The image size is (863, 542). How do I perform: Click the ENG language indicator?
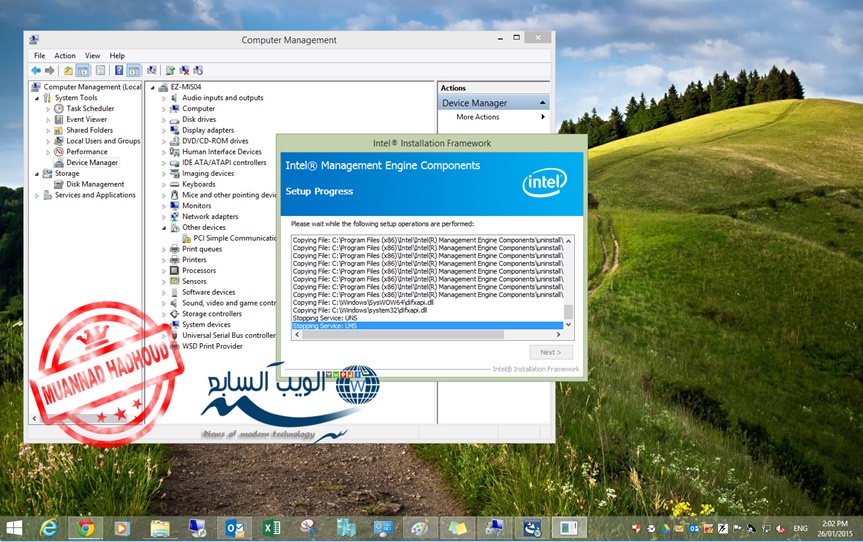coord(800,529)
